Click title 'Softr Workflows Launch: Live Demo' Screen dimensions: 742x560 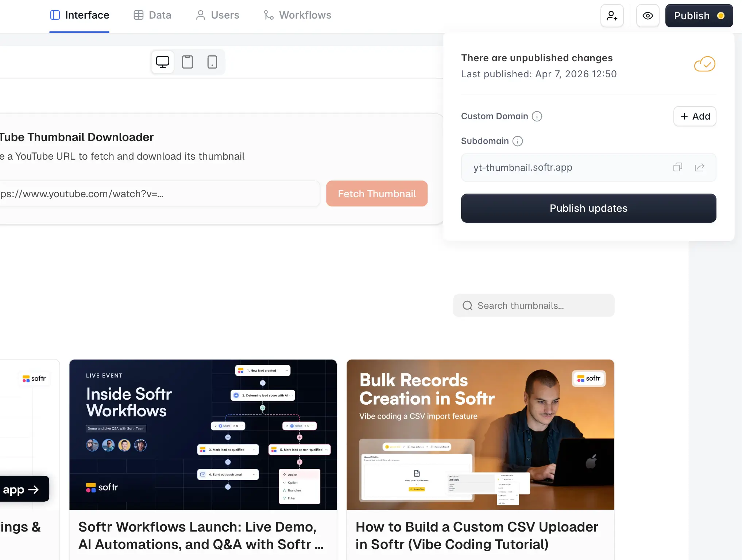[201, 536]
